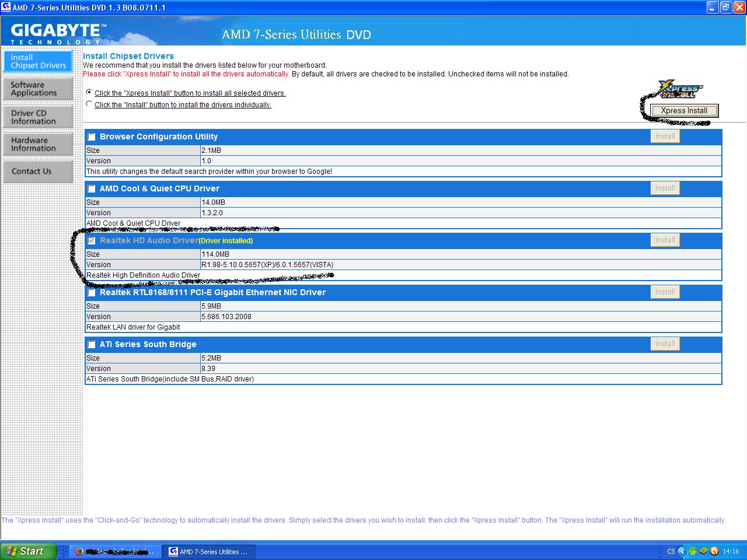The image size is (747, 560).
Task: Click the yellow (Driver installed) status text
Action: (226, 241)
